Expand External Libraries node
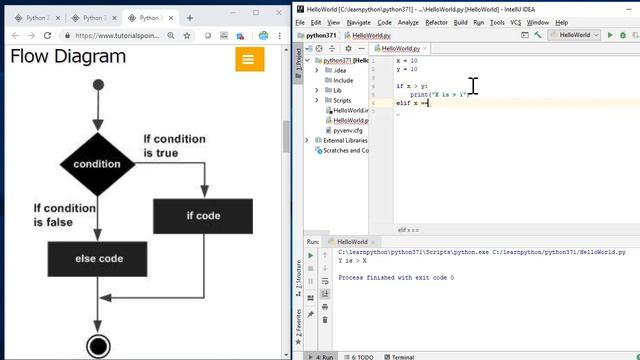Viewport: 640px width, 360px height. point(307,140)
